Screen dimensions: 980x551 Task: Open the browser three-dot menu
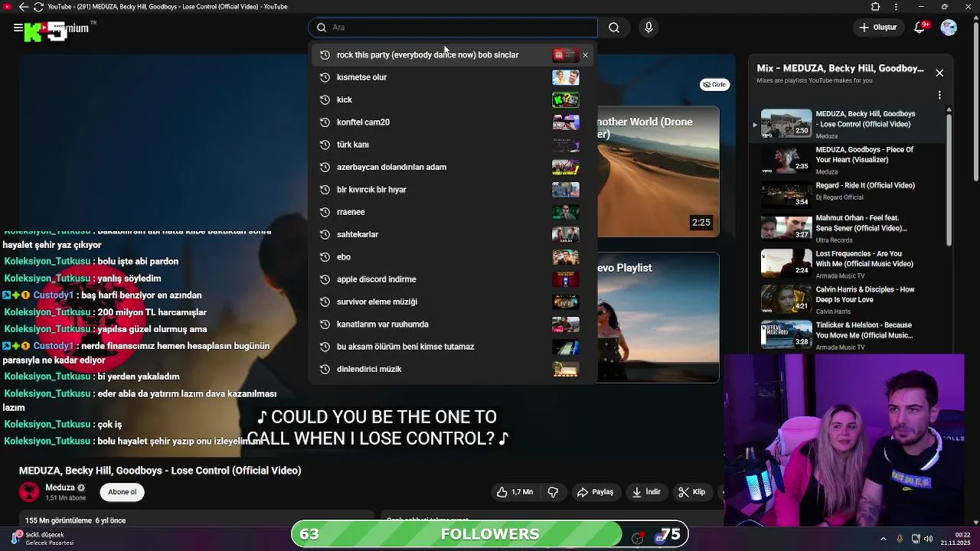(897, 7)
